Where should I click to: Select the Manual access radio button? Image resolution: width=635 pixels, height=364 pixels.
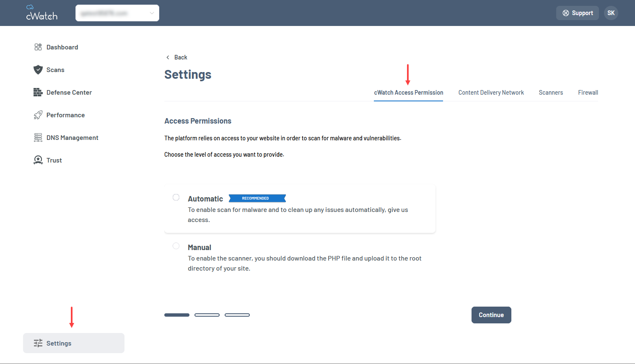click(176, 246)
